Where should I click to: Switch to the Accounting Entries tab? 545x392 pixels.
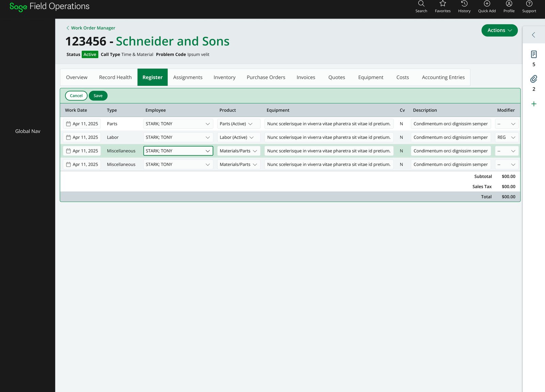pyautogui.click(x=443, y=77)
